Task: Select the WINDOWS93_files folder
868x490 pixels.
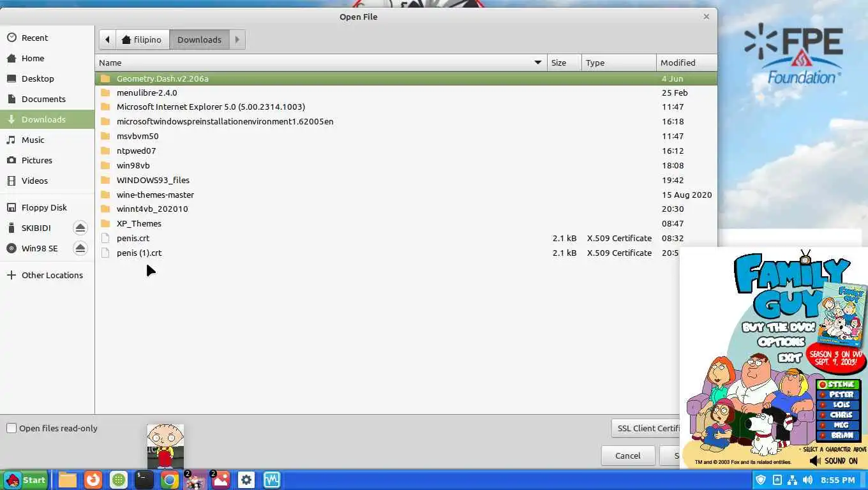Action: 407,180
